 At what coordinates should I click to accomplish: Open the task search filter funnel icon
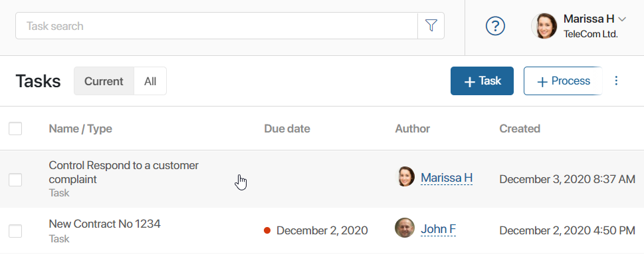(431, 25)
